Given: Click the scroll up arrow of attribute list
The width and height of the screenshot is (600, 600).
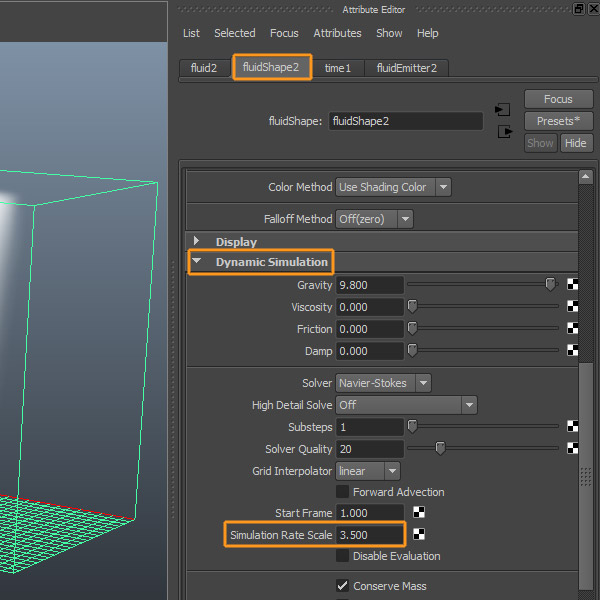Looking at the screenshot, I should pos(585,177).
